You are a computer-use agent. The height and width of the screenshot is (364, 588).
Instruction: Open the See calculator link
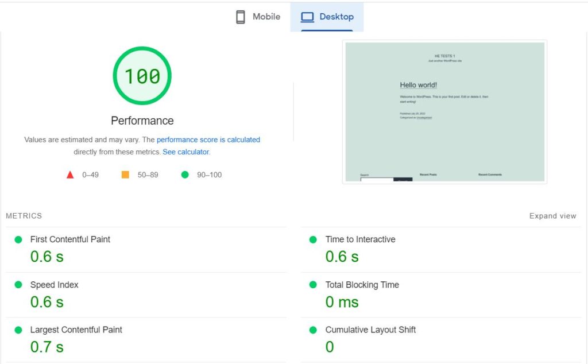185,152
